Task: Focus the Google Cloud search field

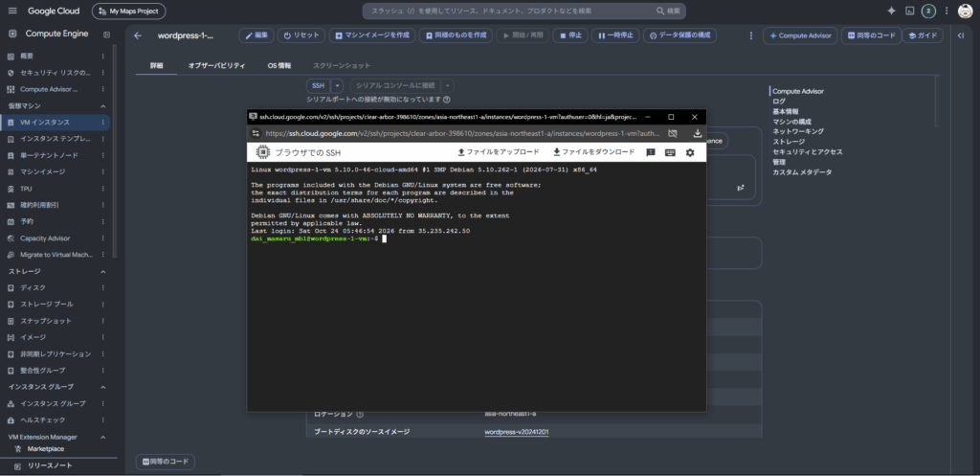Action: coord(523,11)
